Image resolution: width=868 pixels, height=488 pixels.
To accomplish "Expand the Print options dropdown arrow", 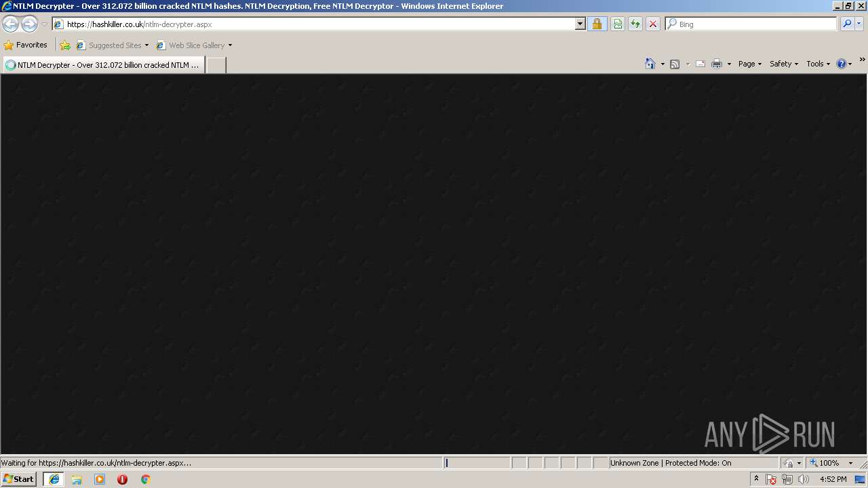I will tap(729, 64).
